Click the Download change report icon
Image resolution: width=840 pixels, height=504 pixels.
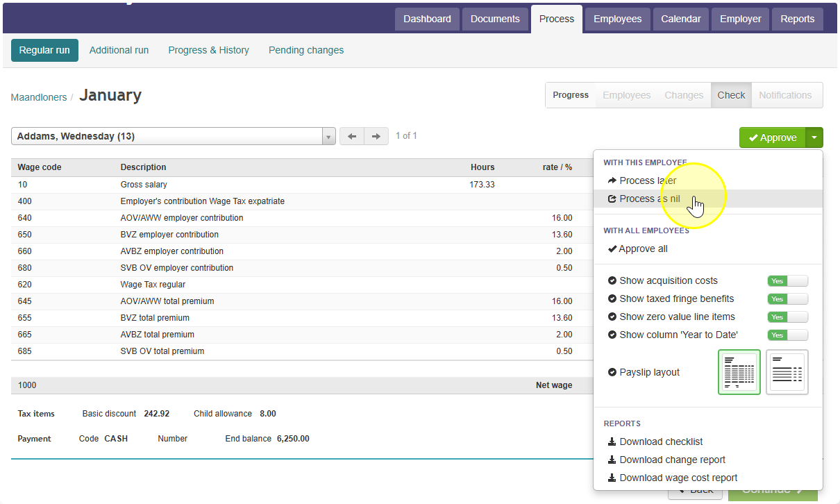pyautogui.click(x=612, y=460)
